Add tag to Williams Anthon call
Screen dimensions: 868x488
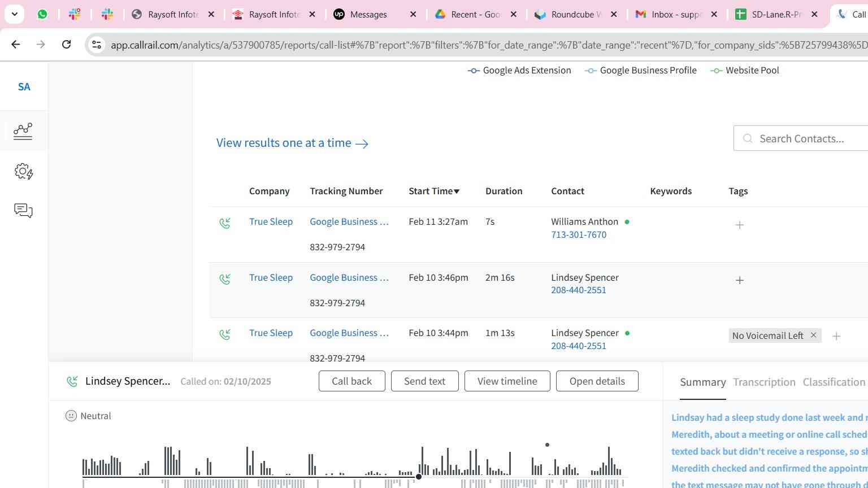pyautogui.click(x=739, y=225)
